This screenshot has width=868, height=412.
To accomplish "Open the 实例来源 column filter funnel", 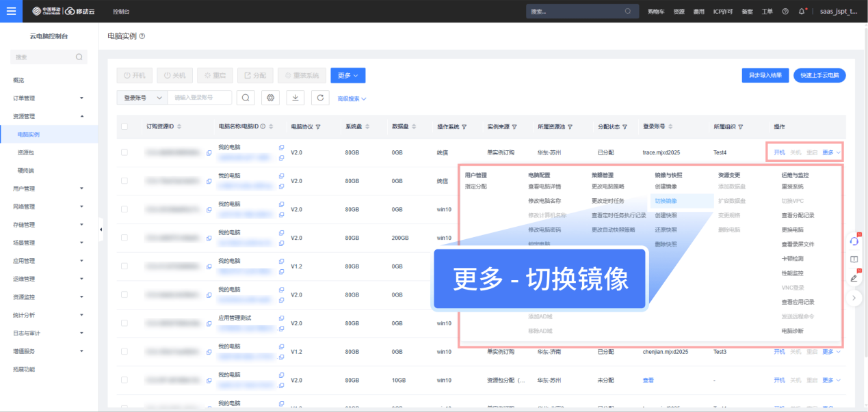I will 514,127.
